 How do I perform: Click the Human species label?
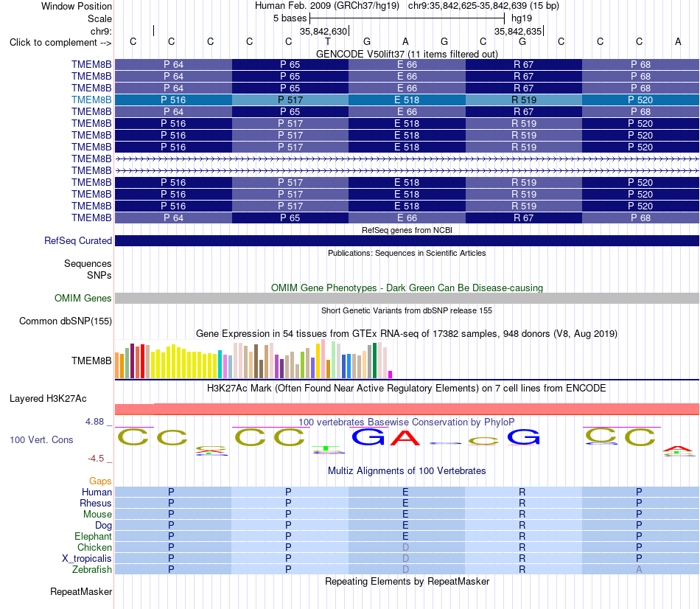coord(97,492)
